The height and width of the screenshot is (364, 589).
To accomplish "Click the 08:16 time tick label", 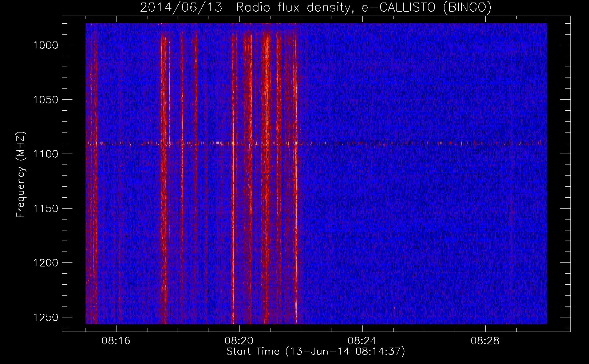I will point(116,341).
